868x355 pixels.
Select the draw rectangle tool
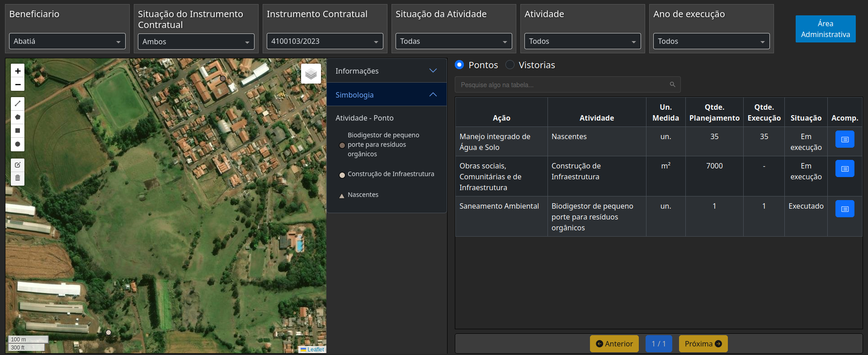[18, 131]
